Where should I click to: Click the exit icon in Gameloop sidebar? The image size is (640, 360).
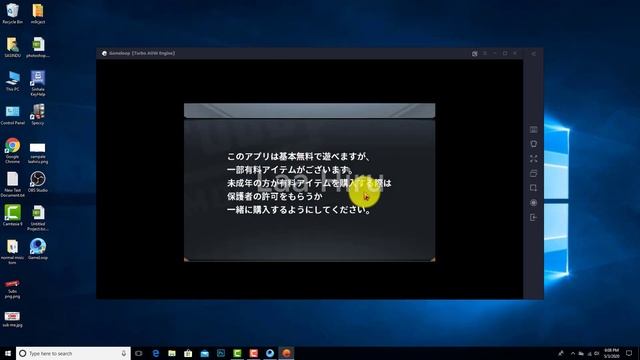533,218
